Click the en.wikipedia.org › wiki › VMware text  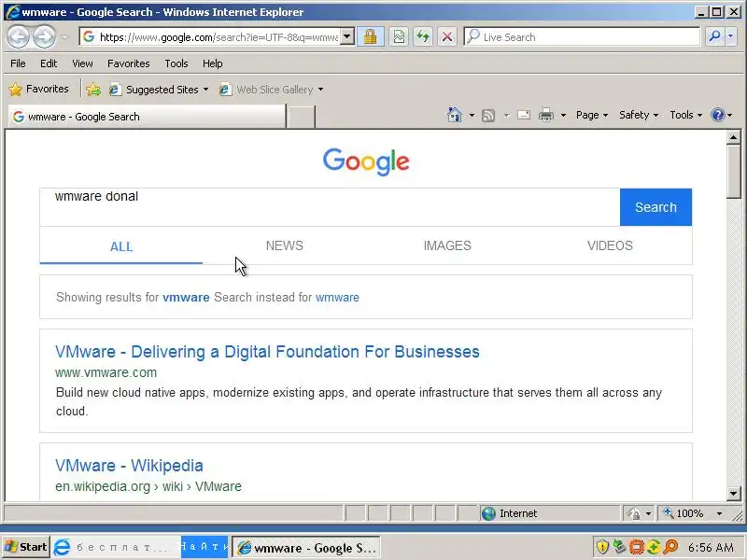pos(148,486)
